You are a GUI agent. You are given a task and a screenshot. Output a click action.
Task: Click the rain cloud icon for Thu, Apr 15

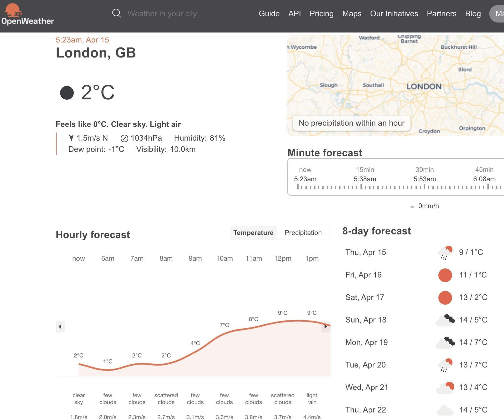pos(445,252)
